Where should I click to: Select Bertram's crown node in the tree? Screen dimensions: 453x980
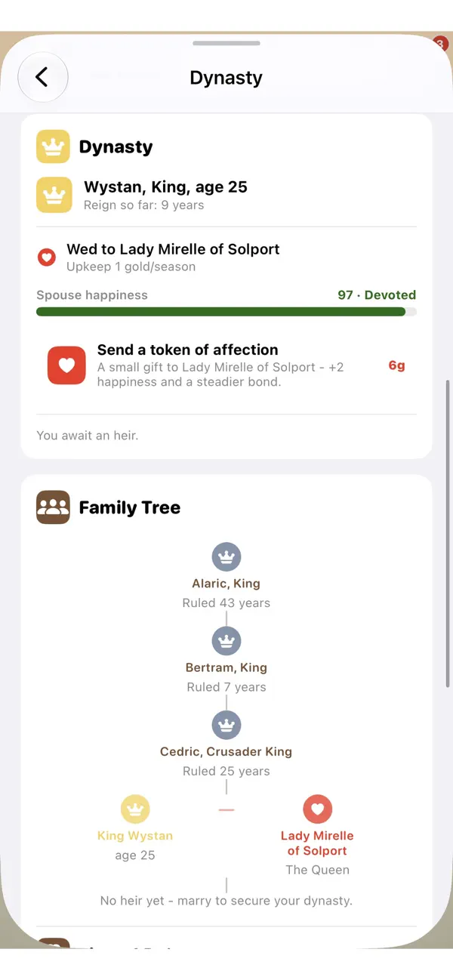[x=226, y=641]
